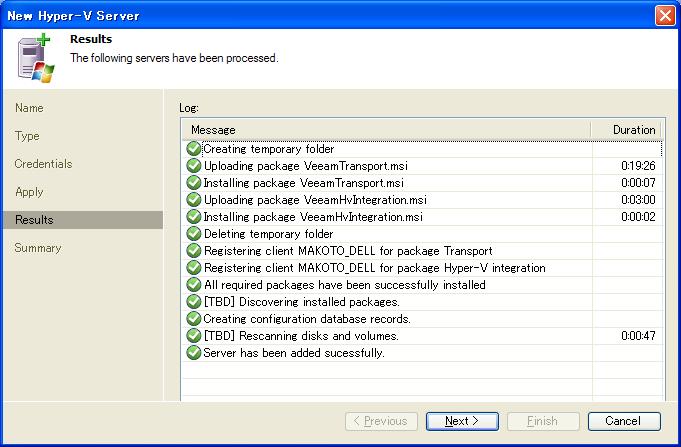Close the New Hyper-V Server dialog
Image resolution: width=681 pixels, height=447 pixels.
(x=665, y=16)
